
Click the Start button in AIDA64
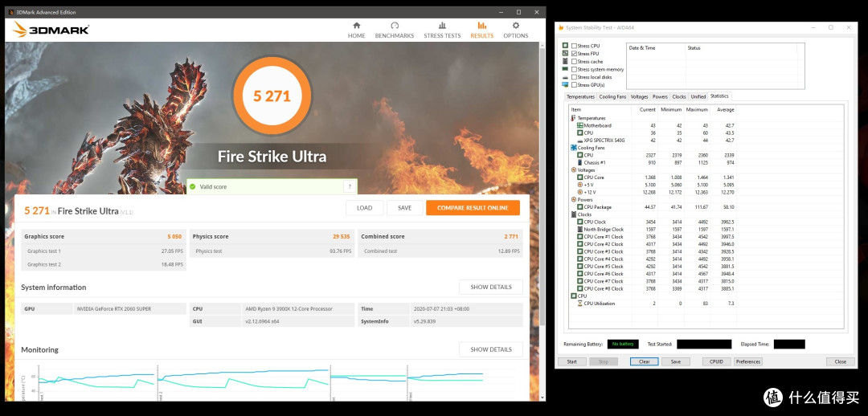[x=572, y=361]
